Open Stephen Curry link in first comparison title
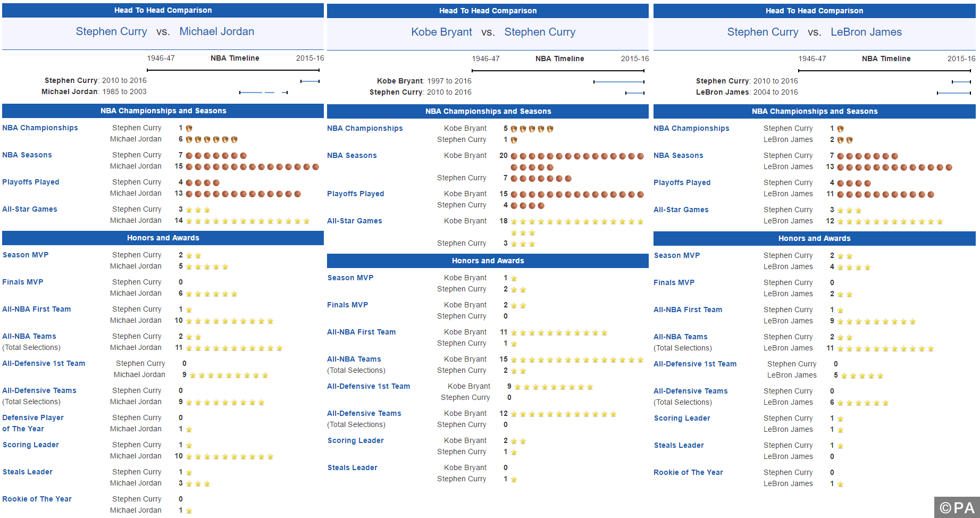 click(x=111, y=31)
